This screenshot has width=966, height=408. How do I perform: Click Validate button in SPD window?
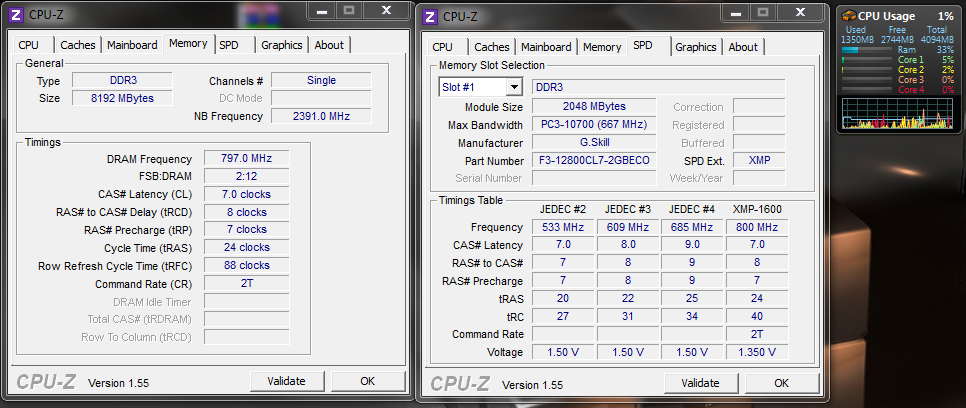point(700,383)
